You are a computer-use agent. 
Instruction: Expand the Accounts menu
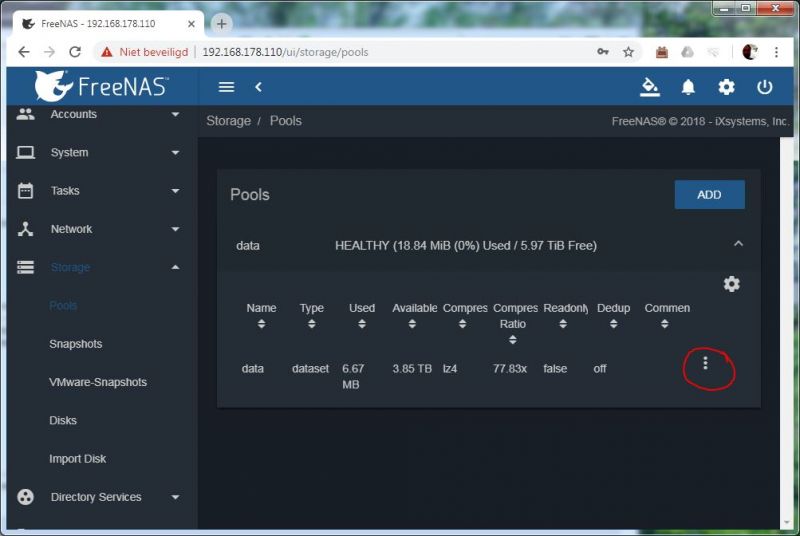pyautogui.click(x=176, y=114)
